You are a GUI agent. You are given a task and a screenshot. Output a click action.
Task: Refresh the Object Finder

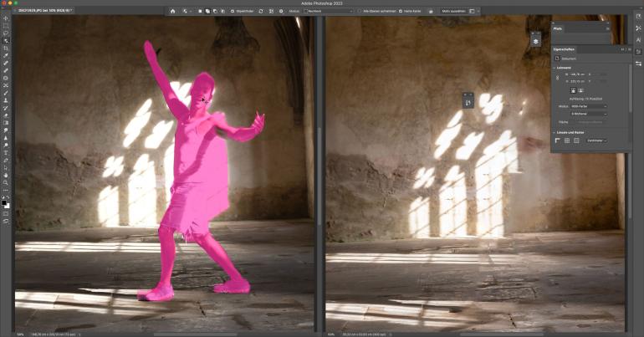tap(261, 11)
